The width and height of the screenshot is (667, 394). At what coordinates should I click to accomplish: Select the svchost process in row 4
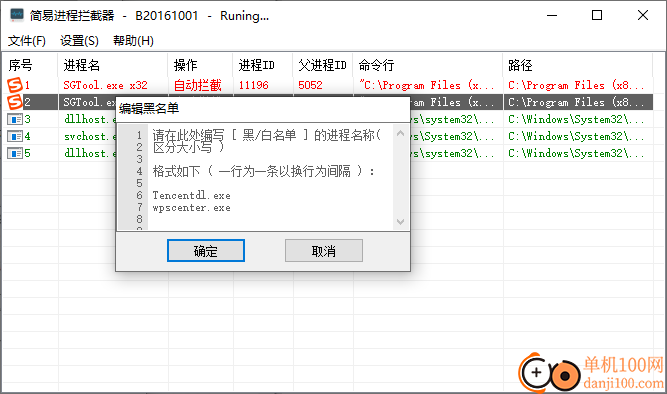[90, 136]
